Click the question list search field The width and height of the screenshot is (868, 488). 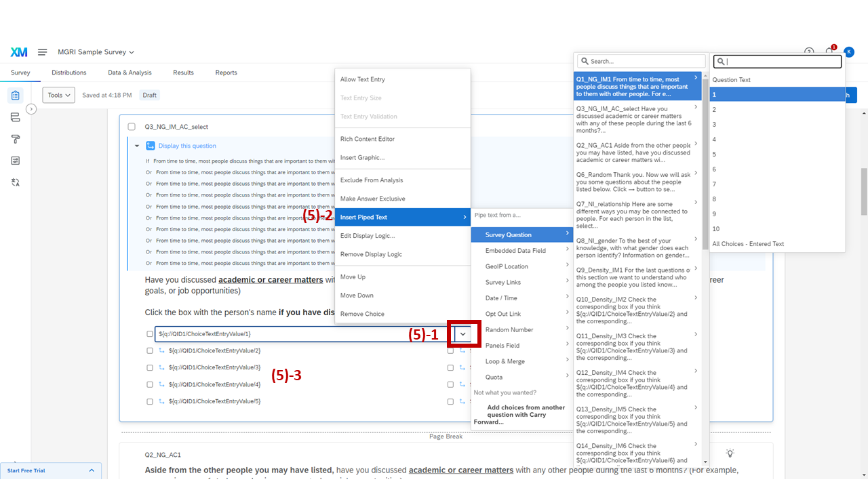tap(639, 61)
